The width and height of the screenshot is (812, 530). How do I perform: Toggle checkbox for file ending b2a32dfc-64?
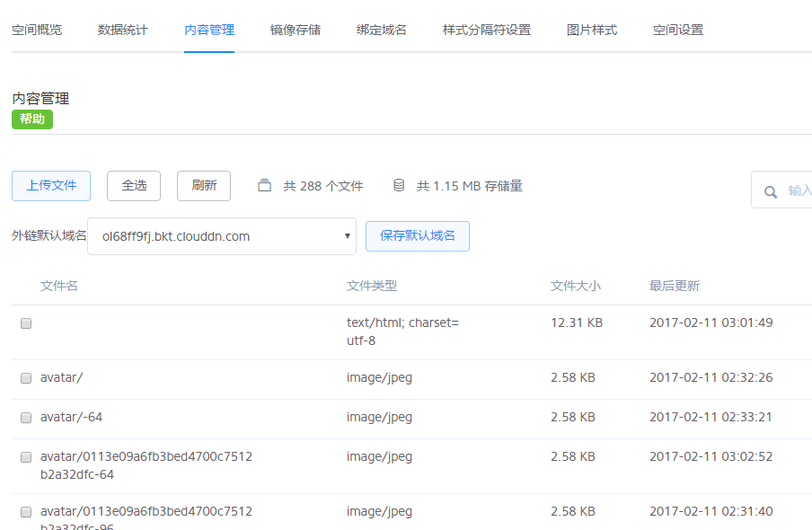point(26,457)
